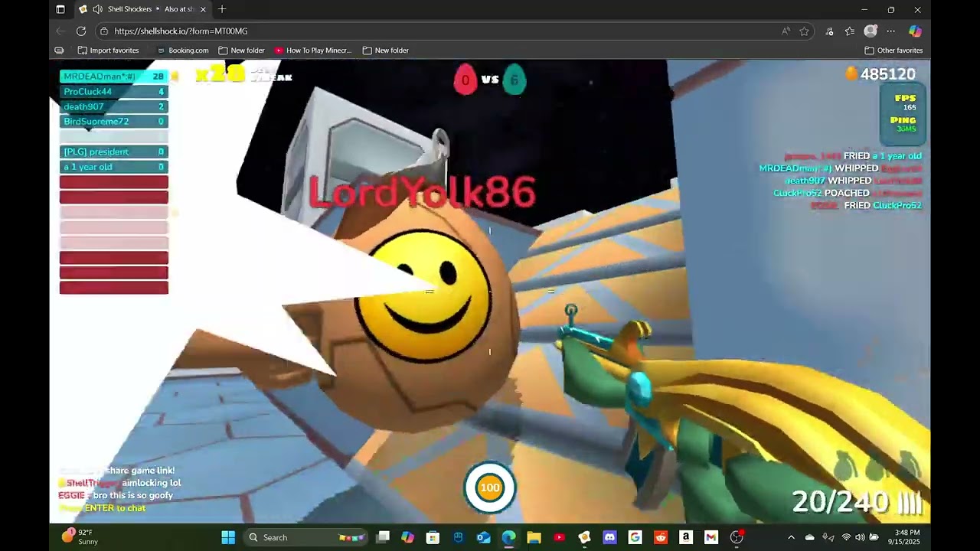Select BirdSupreme72 in the scoreboard

click(113, 122)
